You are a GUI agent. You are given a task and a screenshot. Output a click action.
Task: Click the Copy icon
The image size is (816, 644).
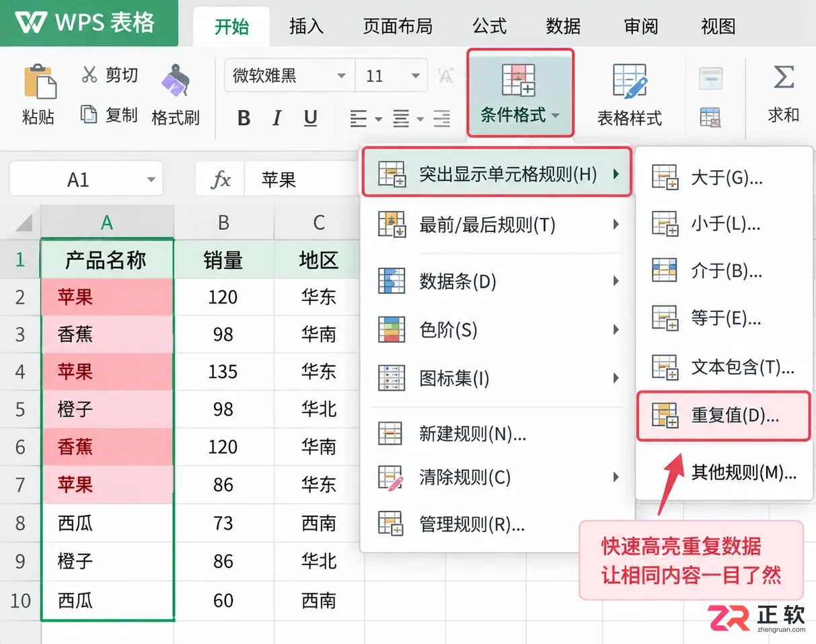(x=89, y=114)
